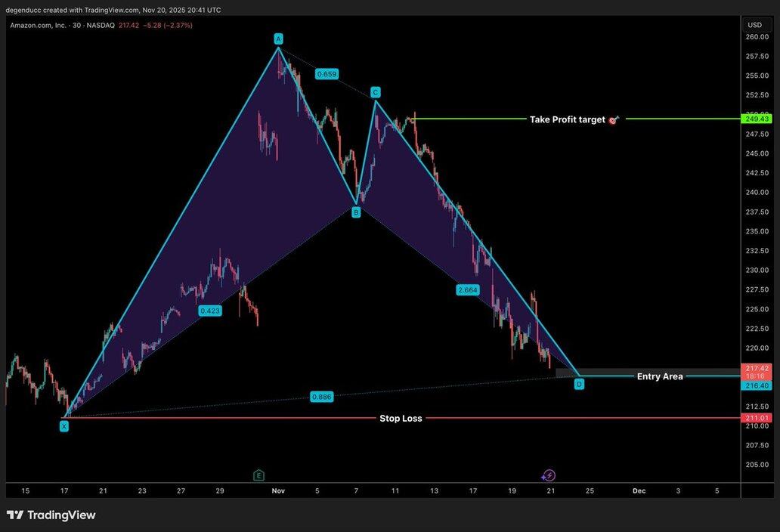
Task: Click the 'Entry Area' text label
Action: 660,376
